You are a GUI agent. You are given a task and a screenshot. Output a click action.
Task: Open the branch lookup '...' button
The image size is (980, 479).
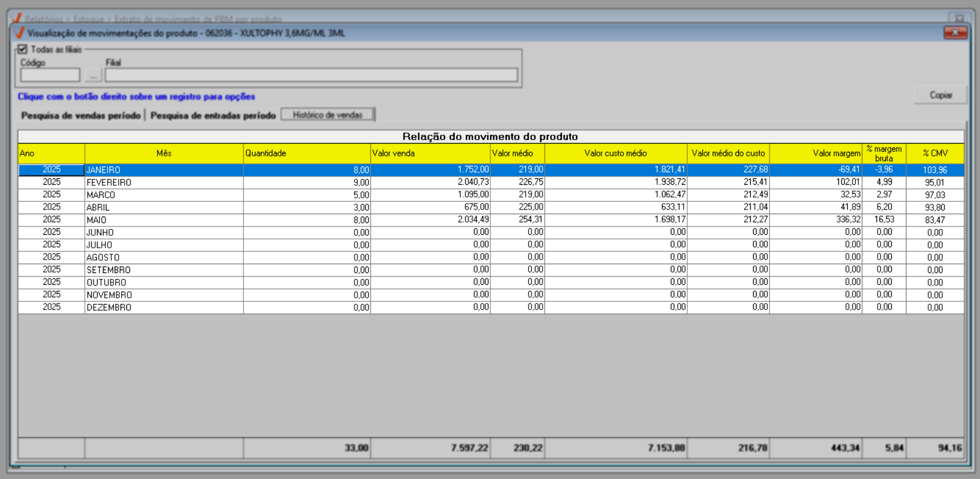(x=93, y=75)
